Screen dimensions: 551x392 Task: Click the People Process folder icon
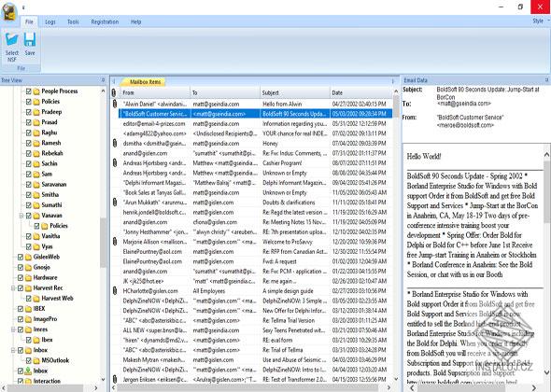tap(36, 91)
